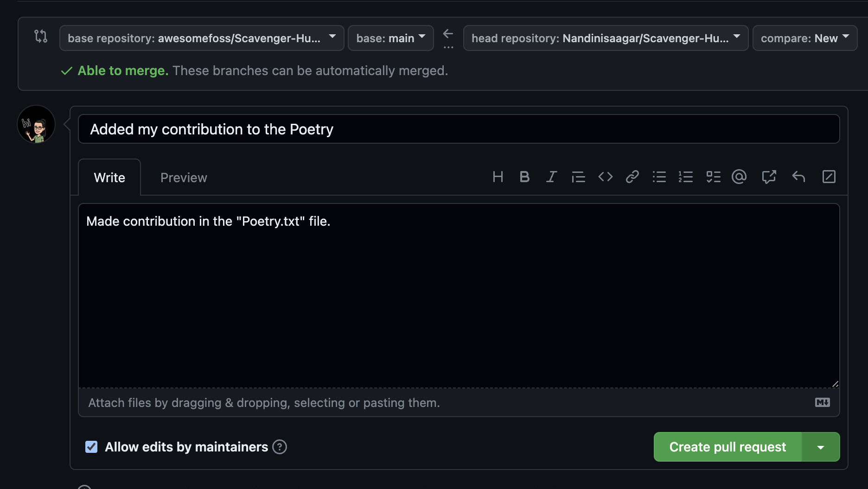Insert a code snippet using the code icon

click(605, 177)
